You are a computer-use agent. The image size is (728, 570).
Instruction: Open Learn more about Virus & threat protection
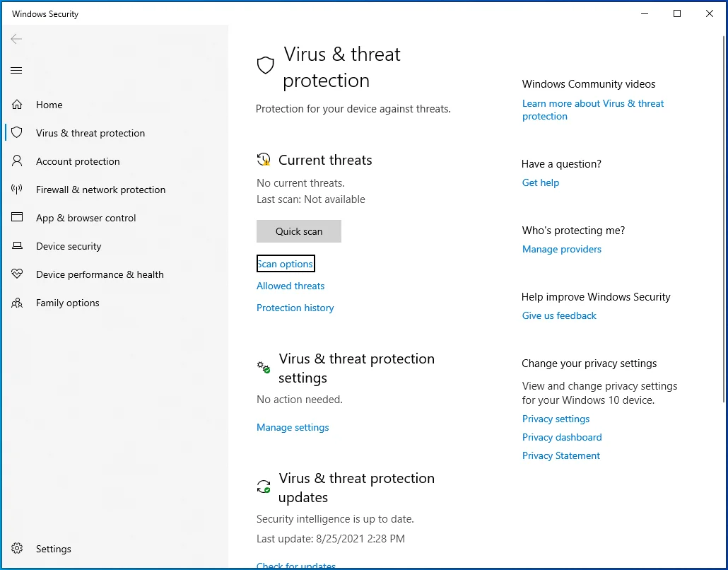click(593, 110)
